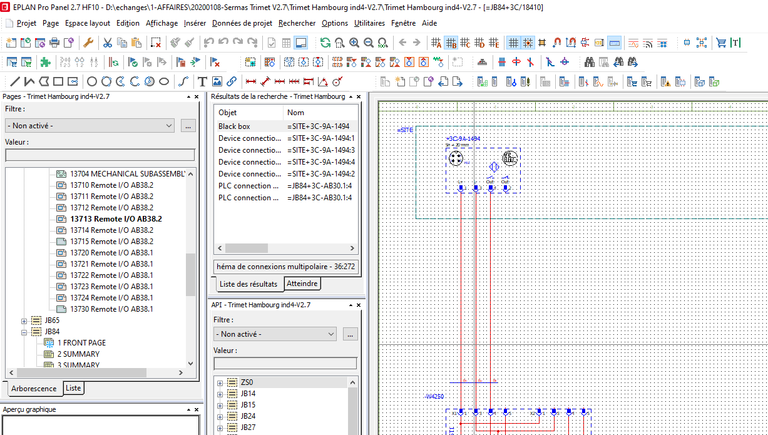Toggle grid display on or off
The image size is (768, 435).
(x=513, y=43)
